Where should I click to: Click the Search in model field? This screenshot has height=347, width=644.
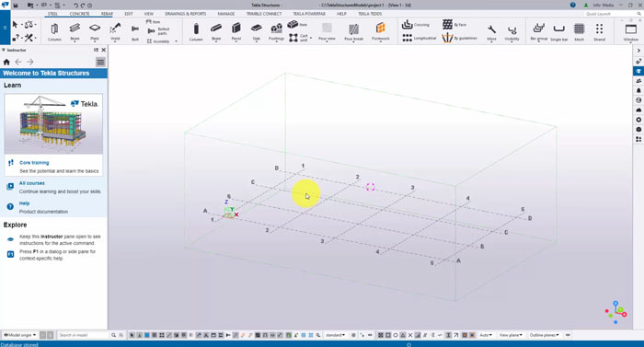[x=84, y=335]
